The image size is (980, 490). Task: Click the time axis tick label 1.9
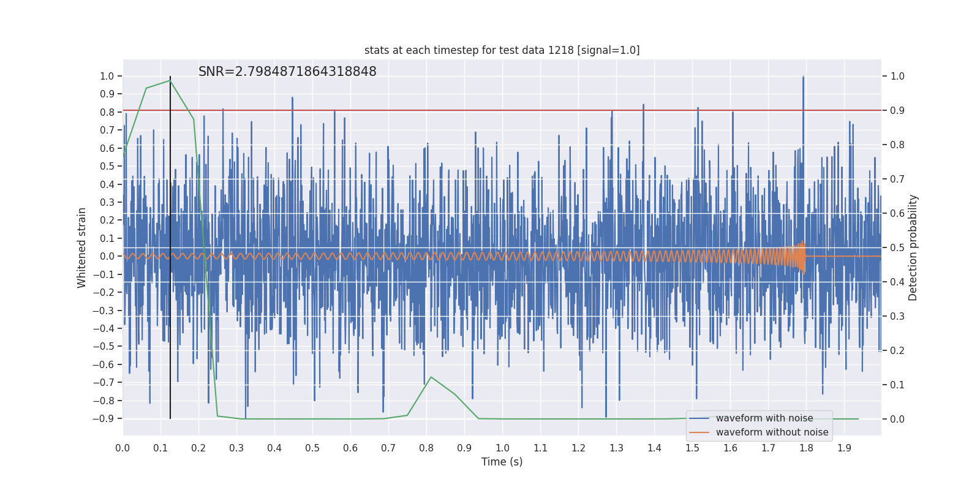click(x=844, y=448)
